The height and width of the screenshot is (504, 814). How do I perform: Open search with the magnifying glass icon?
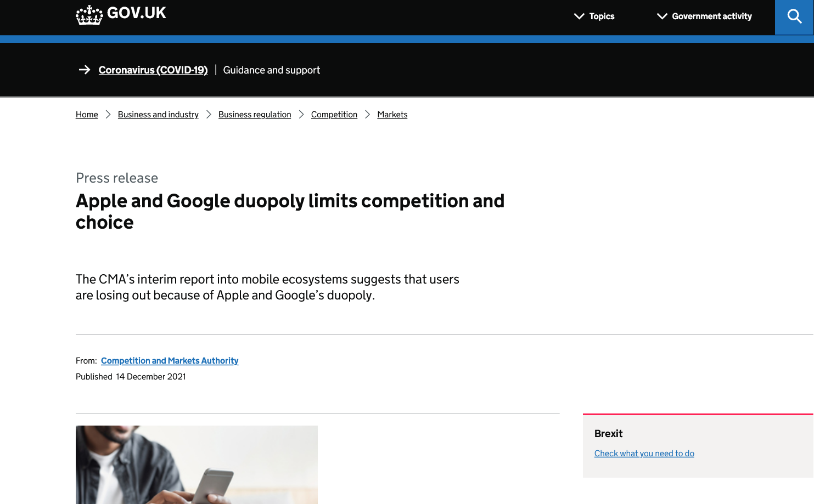coord(794,16)
